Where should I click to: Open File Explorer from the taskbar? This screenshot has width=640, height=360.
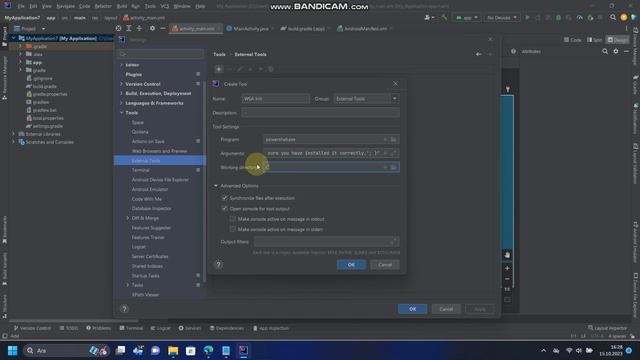[x=173, y=351]
